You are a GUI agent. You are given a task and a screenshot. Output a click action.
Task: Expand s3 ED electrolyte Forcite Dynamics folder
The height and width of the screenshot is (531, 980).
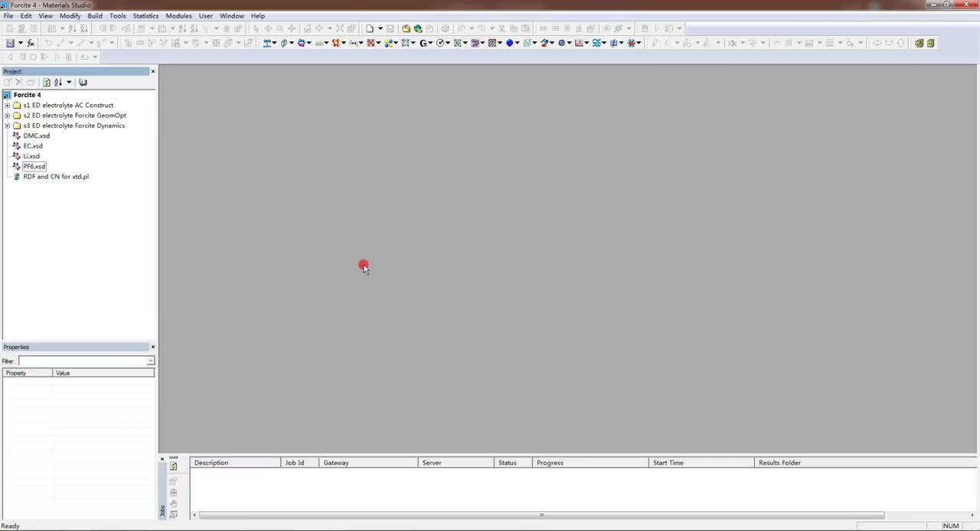point(8,125)
